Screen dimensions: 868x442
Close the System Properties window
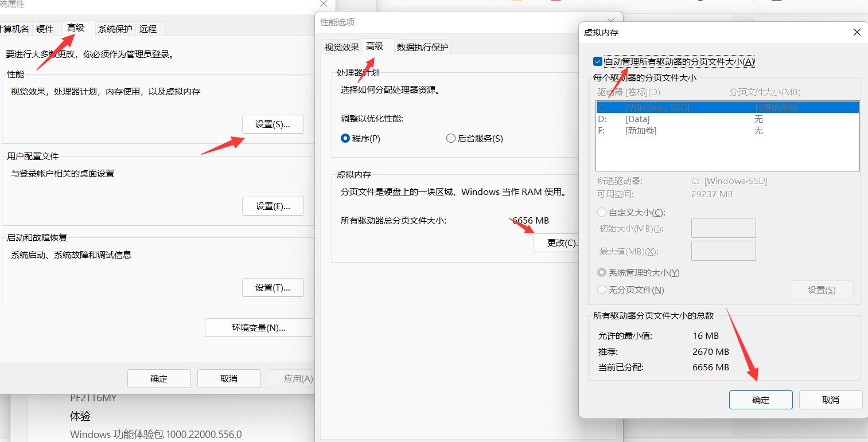[x=324, y=4]
